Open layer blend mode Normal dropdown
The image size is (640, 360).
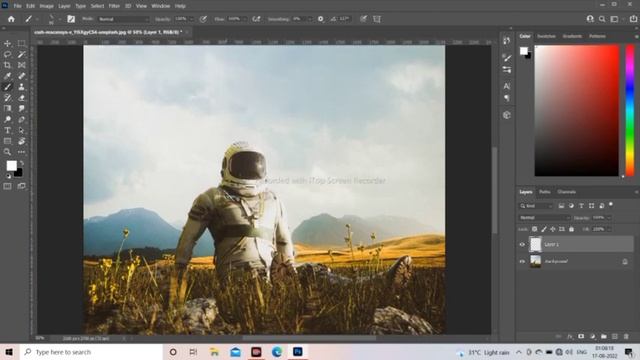tap(544, 218)
